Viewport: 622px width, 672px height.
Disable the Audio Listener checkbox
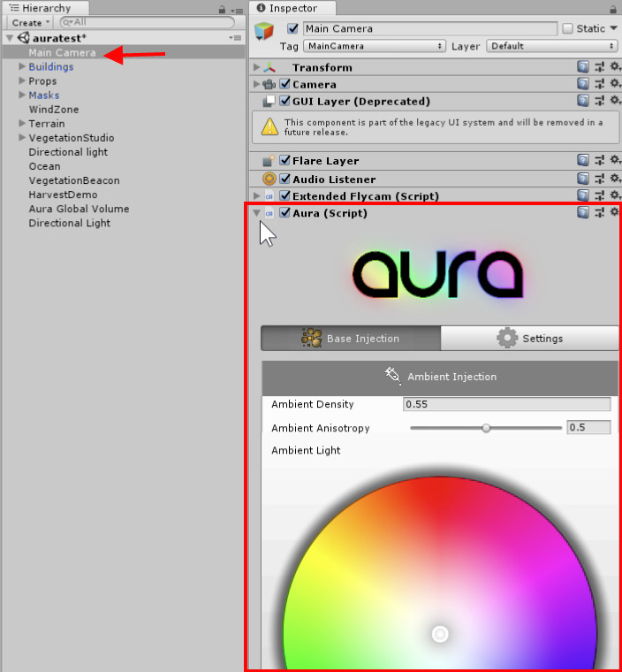pos(284,179)
